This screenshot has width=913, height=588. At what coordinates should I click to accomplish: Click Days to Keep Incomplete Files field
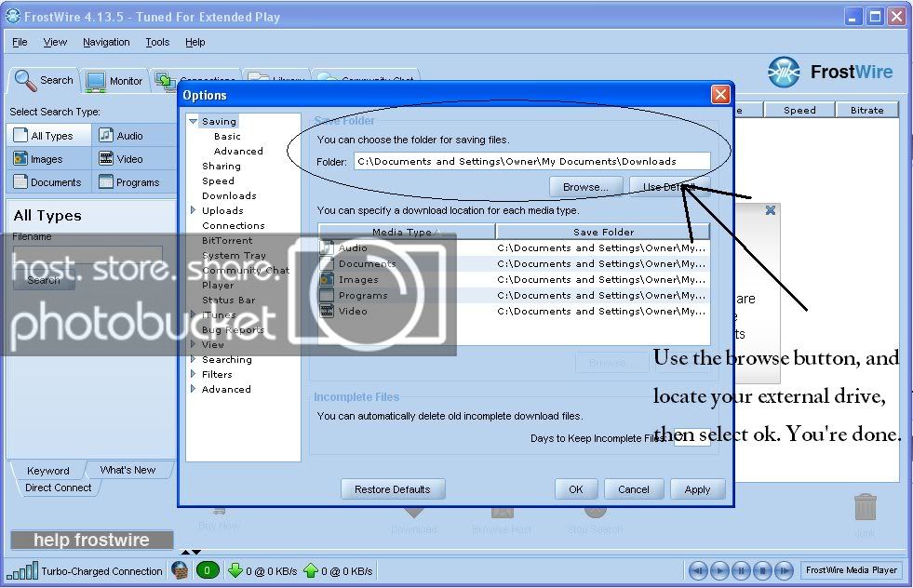(691, 438)
